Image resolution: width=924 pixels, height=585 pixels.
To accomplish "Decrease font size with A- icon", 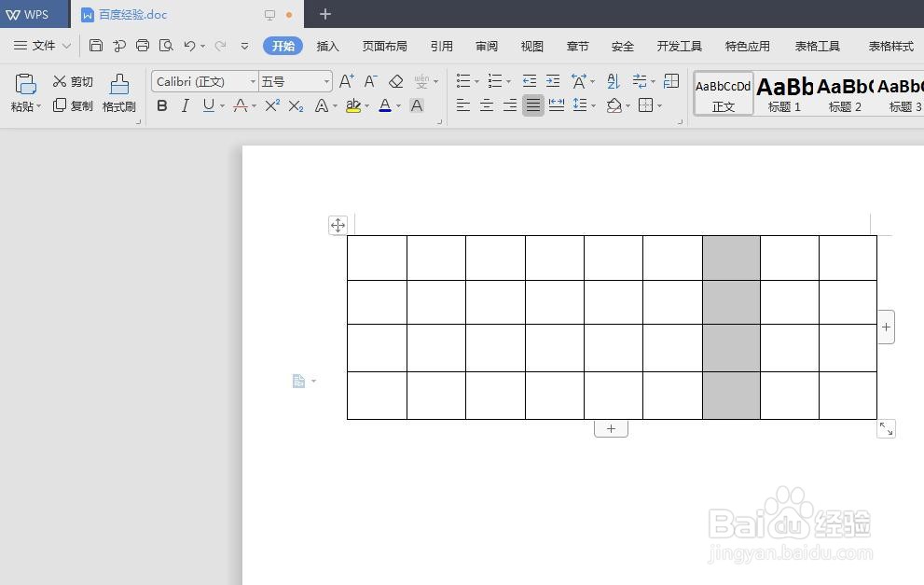I will click(370, 81).
